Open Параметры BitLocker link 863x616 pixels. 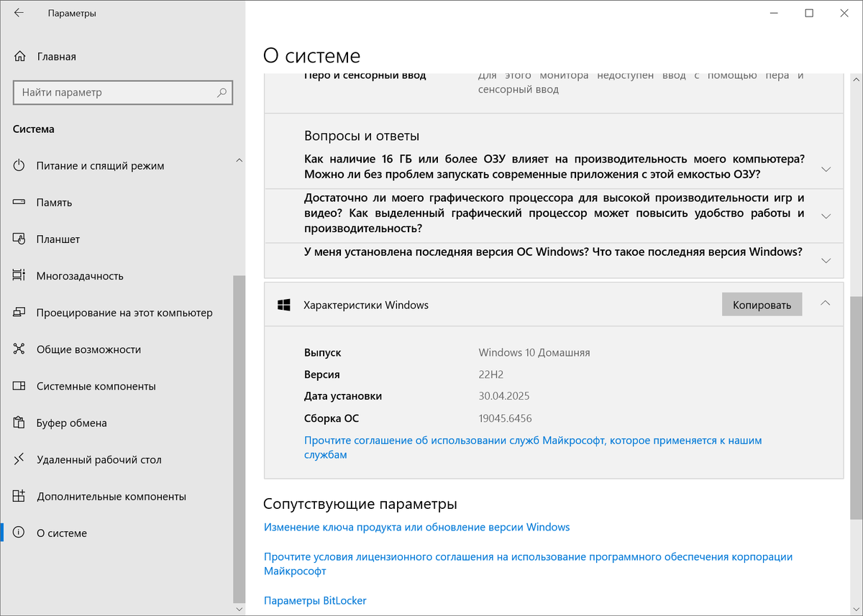pyautogui.click(x=315, y=600)
